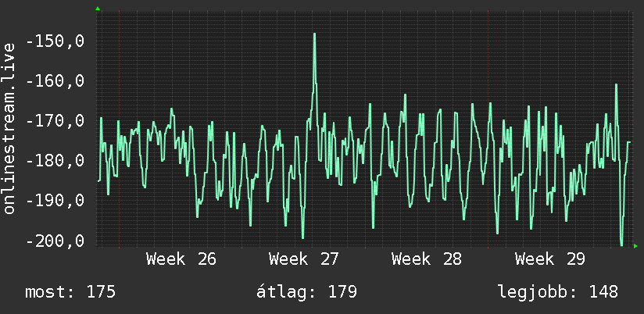Click the green arrow ending the x-axis
Screen dimensions: 644x314
pos(635,246)
